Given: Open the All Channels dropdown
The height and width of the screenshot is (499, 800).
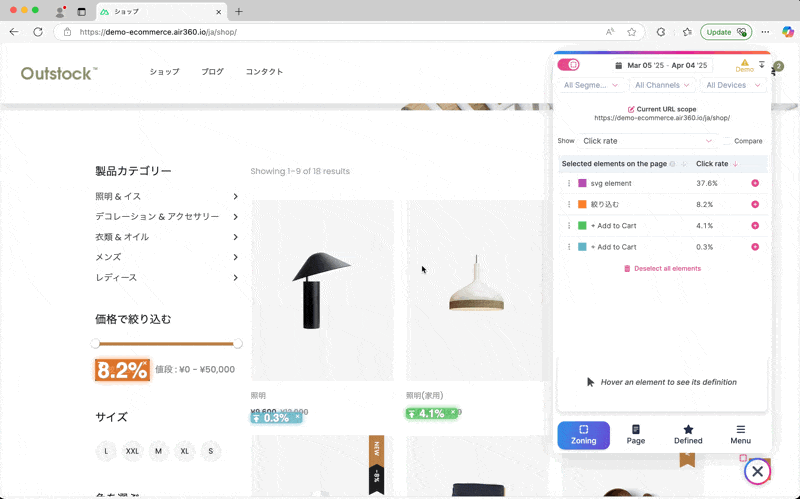Looking at the screenshot, I should pyautogui.click(x=661, y=85).
